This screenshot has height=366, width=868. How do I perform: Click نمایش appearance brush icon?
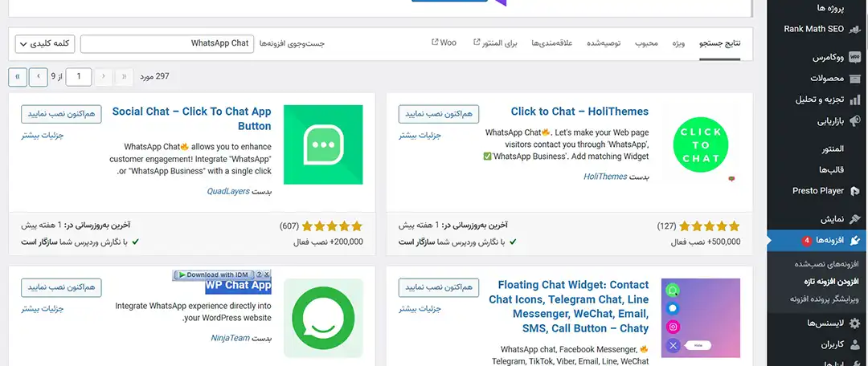click(x=854, y=219)
